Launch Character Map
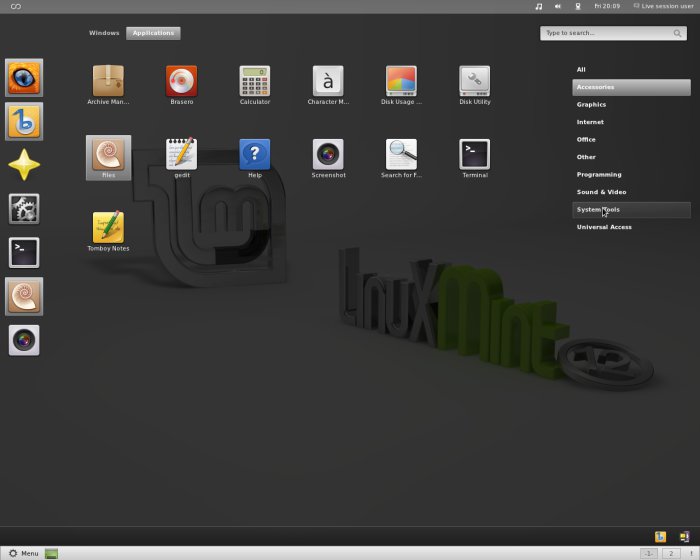 click(328, 85)
